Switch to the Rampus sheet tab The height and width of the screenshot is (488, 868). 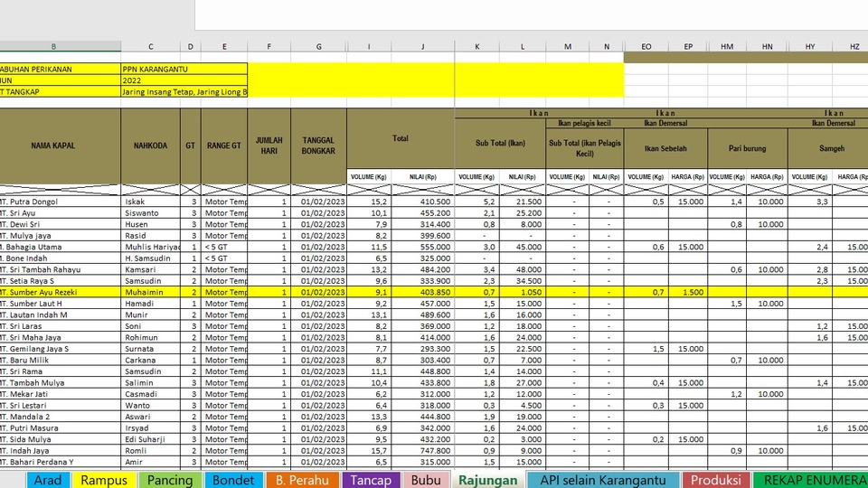coord(104,480)
